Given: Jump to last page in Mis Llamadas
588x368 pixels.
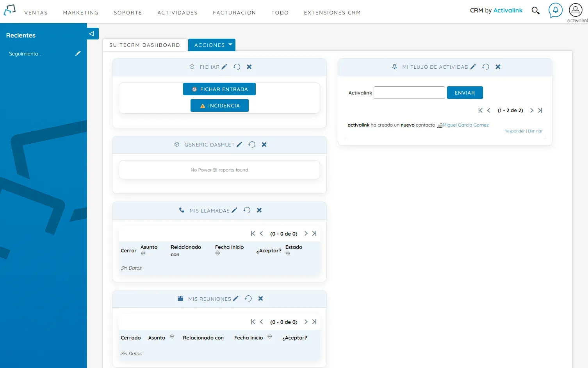Looking at the screenshot, I should (314, 234).
